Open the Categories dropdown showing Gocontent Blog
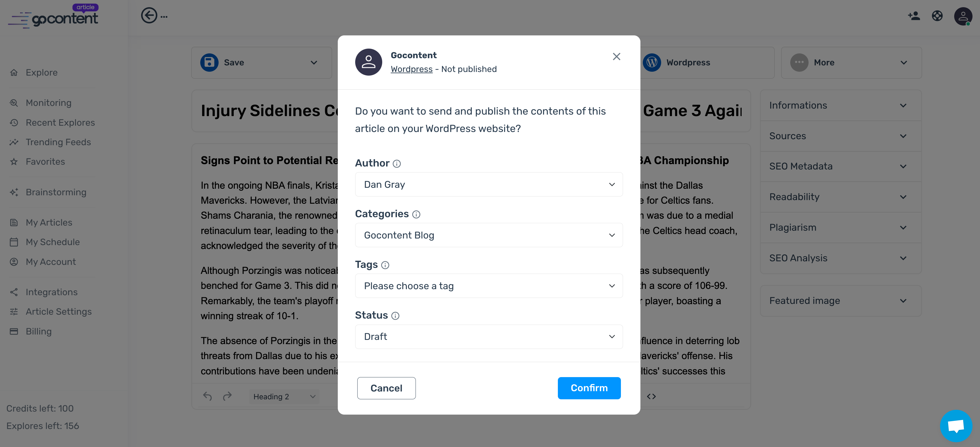Viewport: 980px width, 447px height. tap(488, 235)
